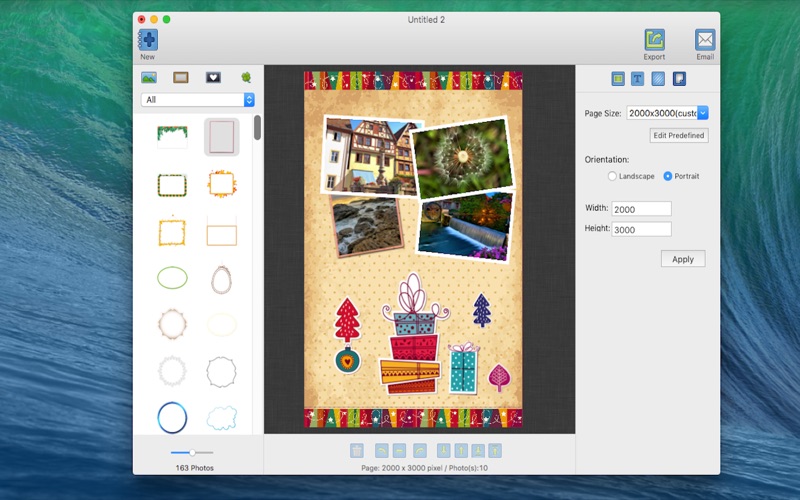Open the heart mask shapes tab
Screen dimensions: 800x500
(213, 78)
